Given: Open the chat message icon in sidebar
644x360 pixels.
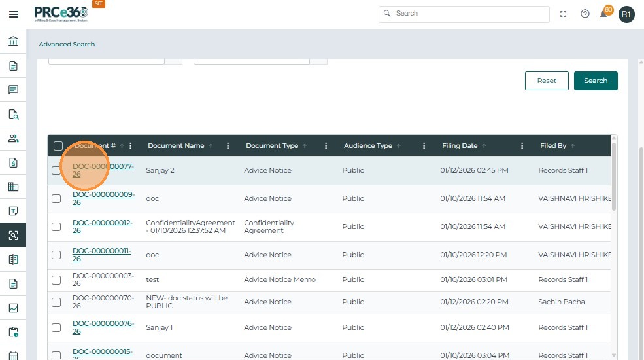Looking at the screenshot, I should [x=13, y=90].
